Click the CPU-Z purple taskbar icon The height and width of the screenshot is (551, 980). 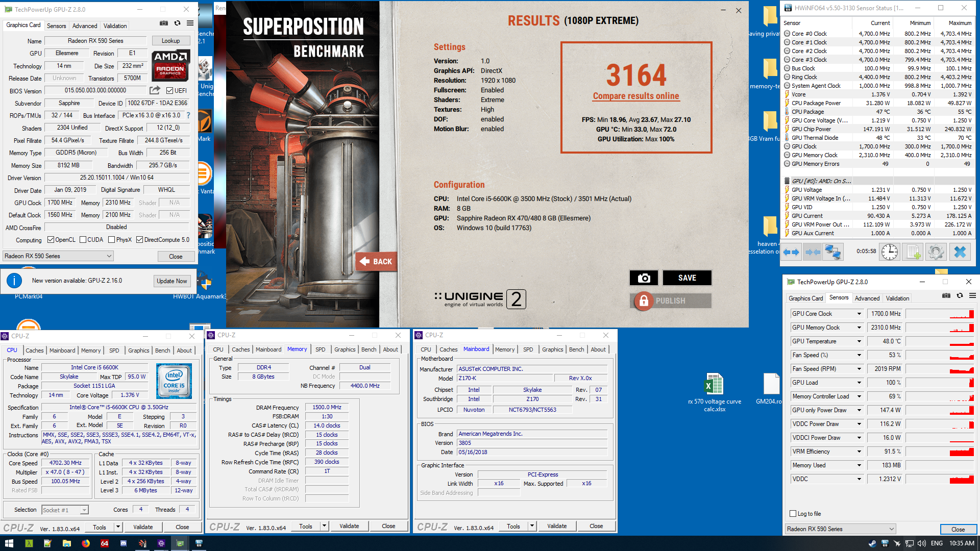161,543
